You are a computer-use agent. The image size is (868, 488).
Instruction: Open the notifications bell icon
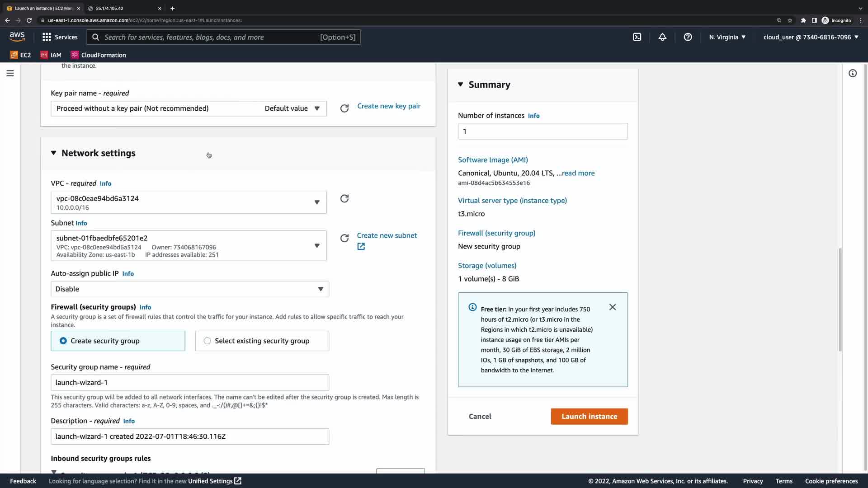pyautogui.click(x=662, y=37)
